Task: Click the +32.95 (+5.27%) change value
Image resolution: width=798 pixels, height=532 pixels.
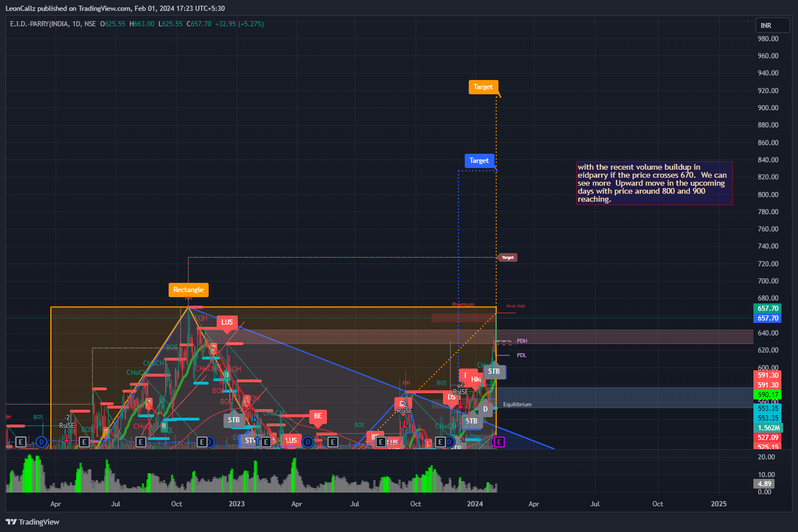Action: click(x=240, y=24)
